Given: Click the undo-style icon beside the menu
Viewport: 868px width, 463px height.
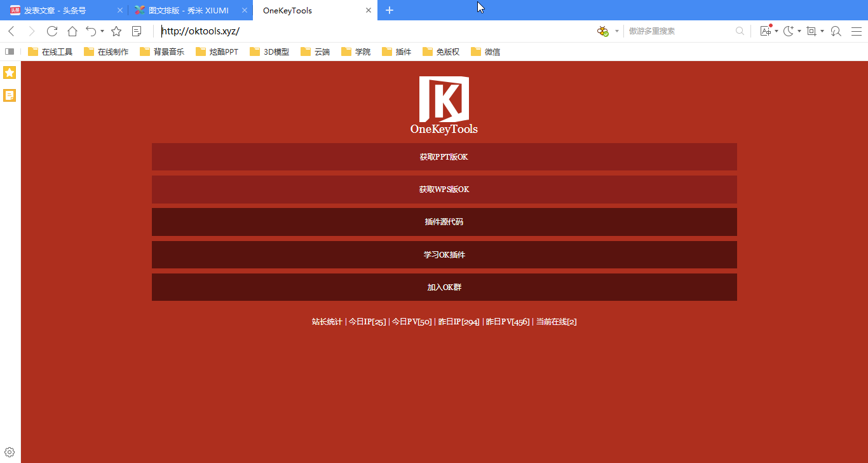Looking at the screenshot, I should click(836, 31).
